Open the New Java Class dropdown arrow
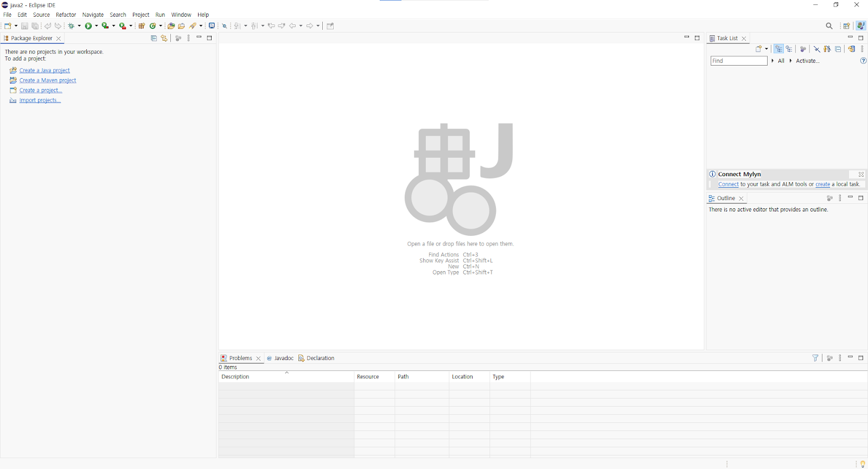Screen dimensions: 868x469 161,25
